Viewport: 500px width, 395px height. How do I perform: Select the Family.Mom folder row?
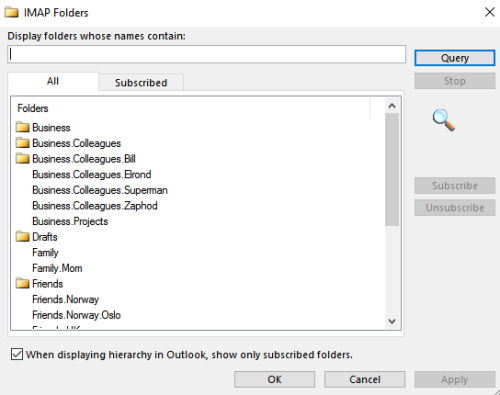coord(57,268)
